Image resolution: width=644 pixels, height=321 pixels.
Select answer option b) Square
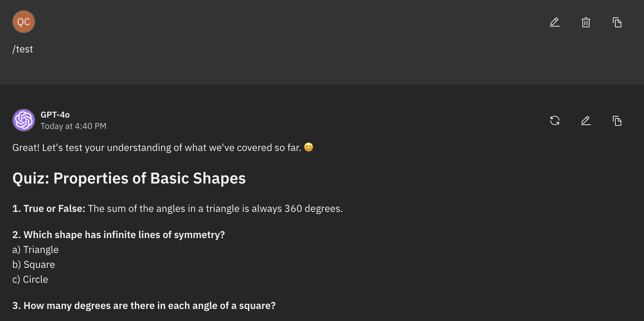[x=34, y=265]
